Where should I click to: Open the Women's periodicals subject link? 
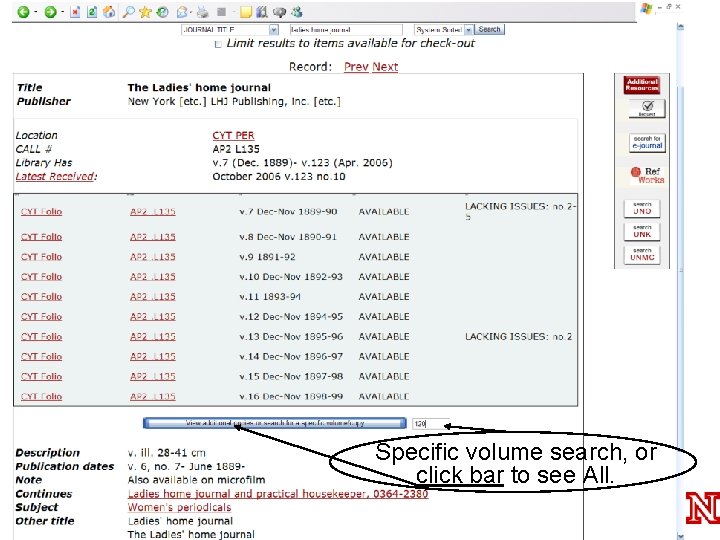(x=179, y=507)
